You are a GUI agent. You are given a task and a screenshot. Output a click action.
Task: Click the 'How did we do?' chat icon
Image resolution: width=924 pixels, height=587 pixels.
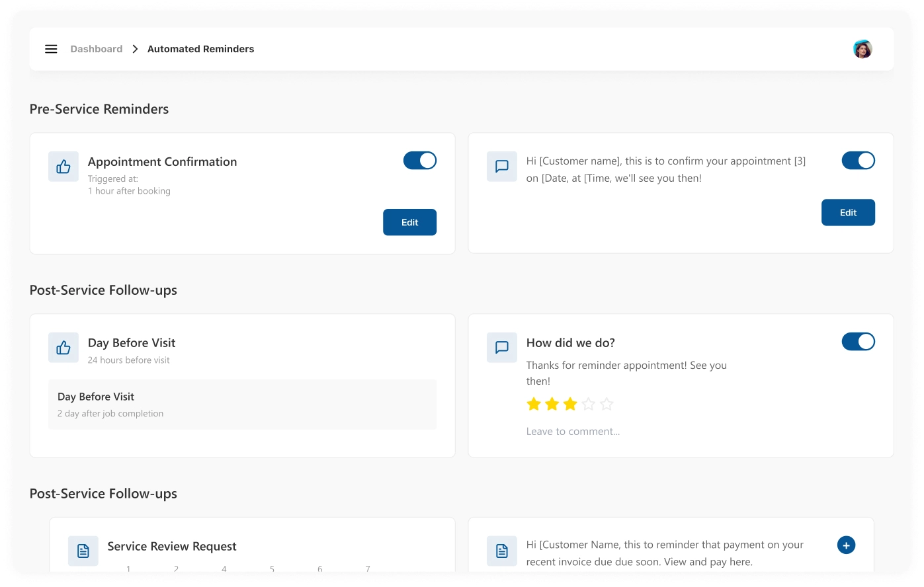coord(502,348)
